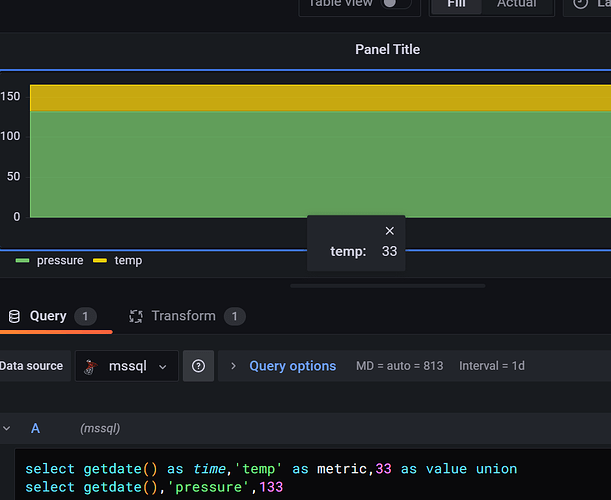Click the Panel Title header
This screenshot has width=611, height=500.
387,49
